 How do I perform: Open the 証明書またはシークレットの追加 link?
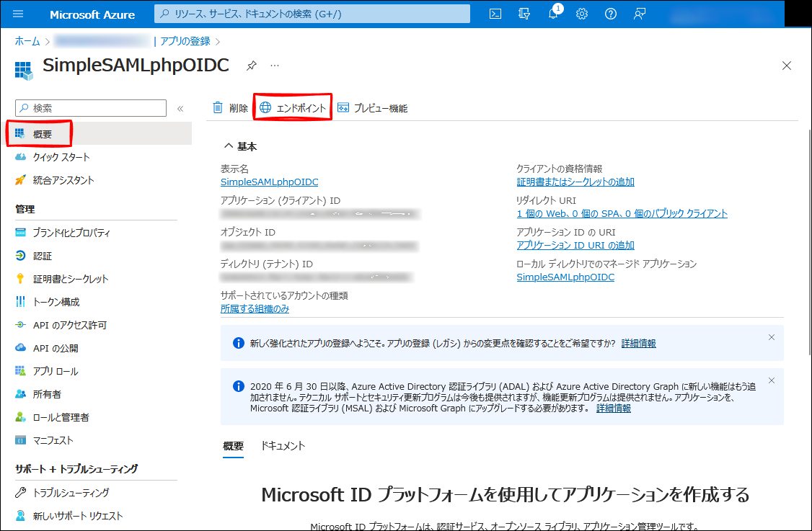click(x=575, y=182)
